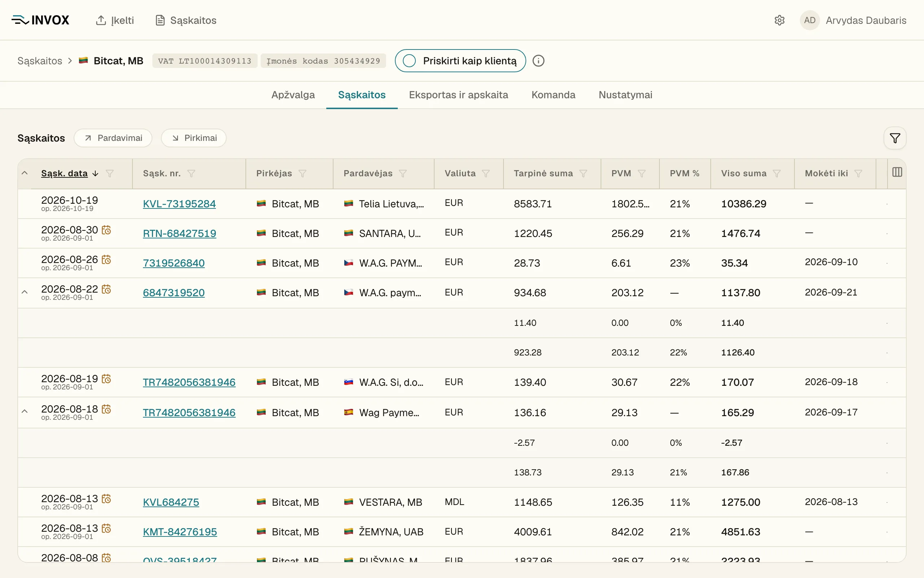
Task: Open invoice RTN-68427519
Action: (x=179, y=234)
